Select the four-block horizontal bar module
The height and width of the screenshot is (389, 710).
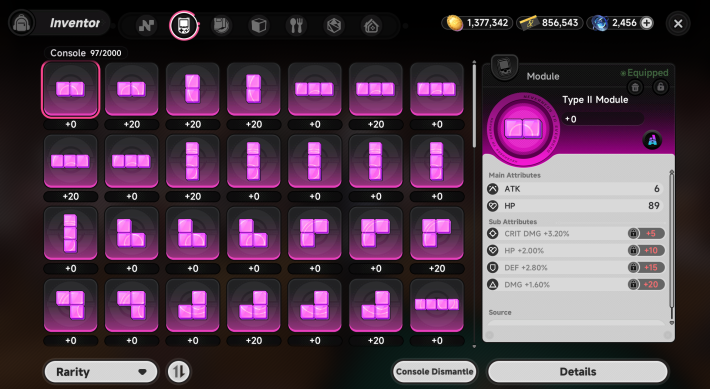tap(437, 305)
